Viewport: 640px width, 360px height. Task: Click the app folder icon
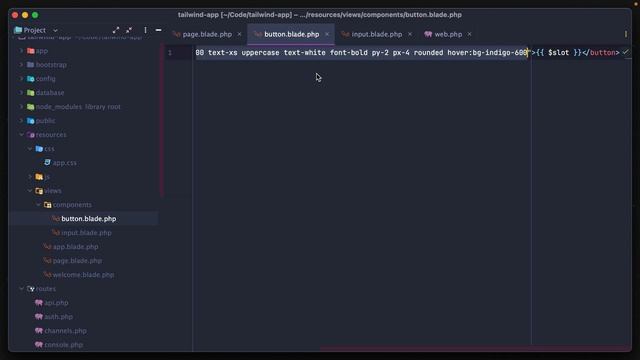31,51
